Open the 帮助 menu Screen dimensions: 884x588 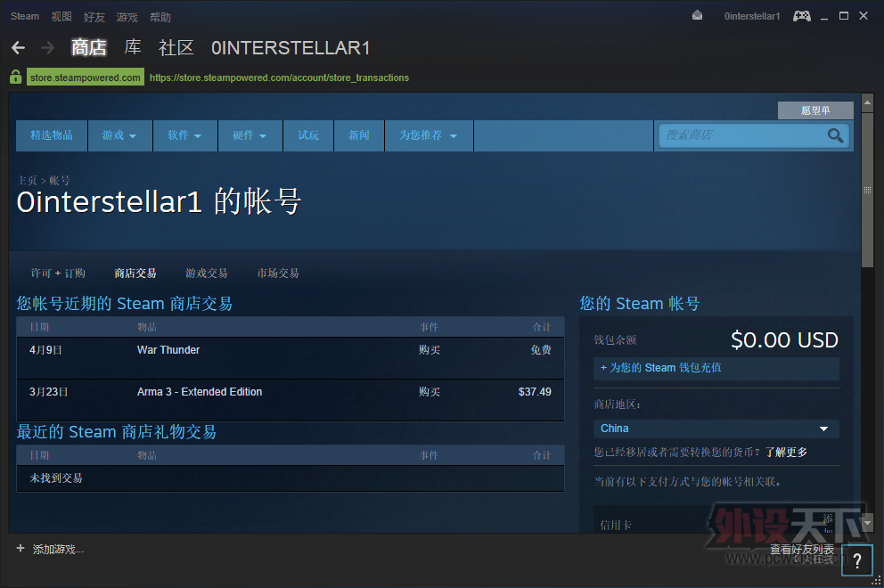[x=160, y=17]
